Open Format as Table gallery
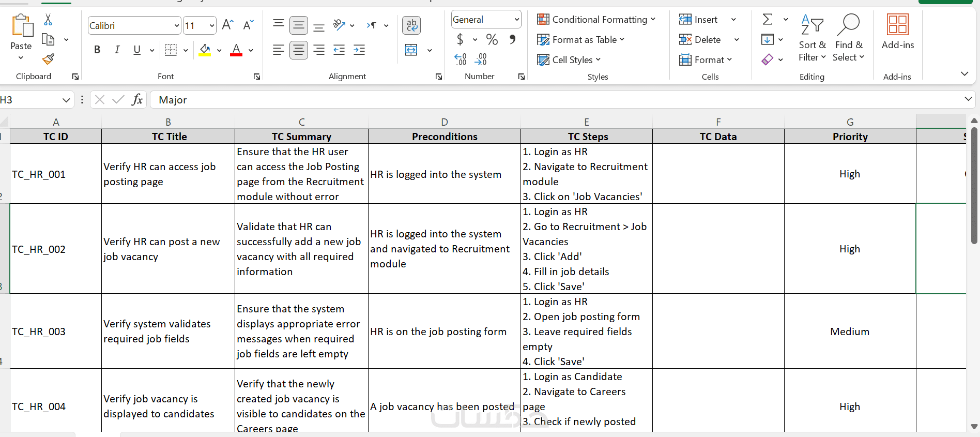This screenshot has width=980, height=437. tap(581, 39)
